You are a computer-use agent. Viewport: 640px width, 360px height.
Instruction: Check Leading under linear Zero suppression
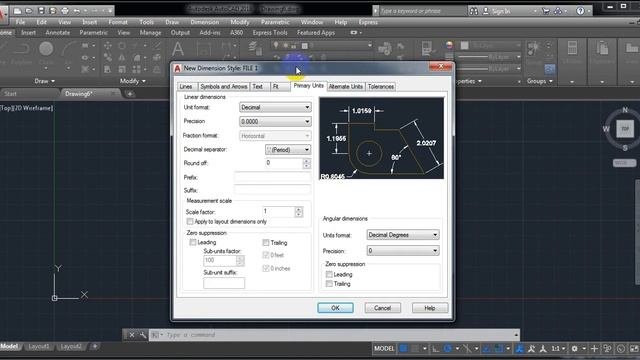[193, 242]
